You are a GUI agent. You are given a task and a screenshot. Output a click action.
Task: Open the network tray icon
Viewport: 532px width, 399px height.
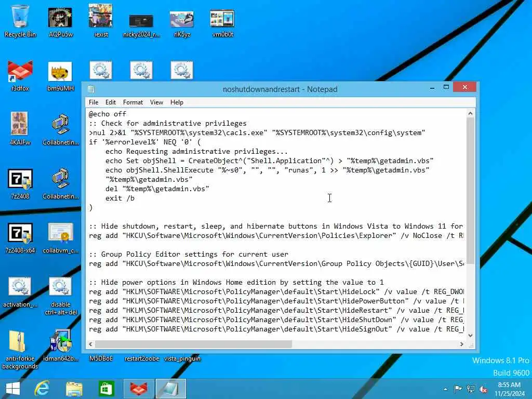tap(471, 389)
